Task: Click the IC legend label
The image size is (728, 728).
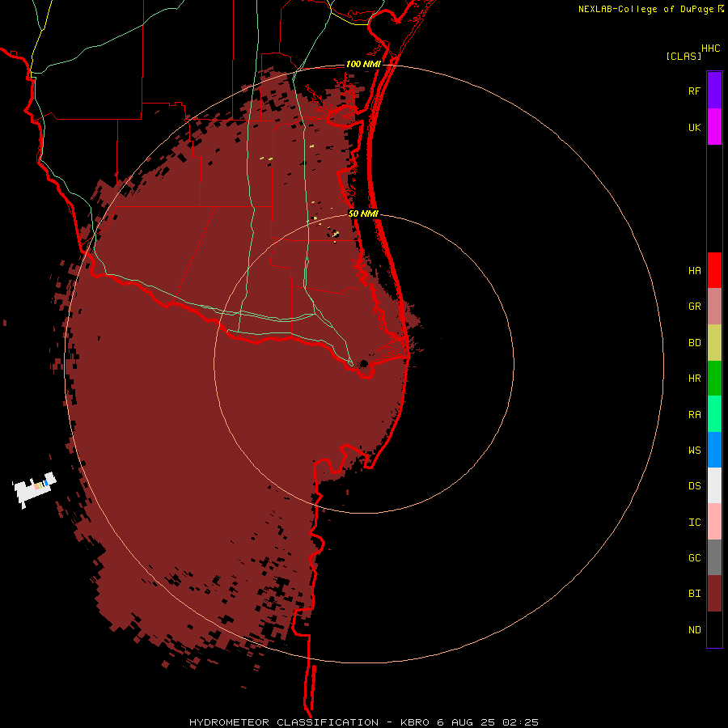Action: pyautogui.click(x=694, y=523)
